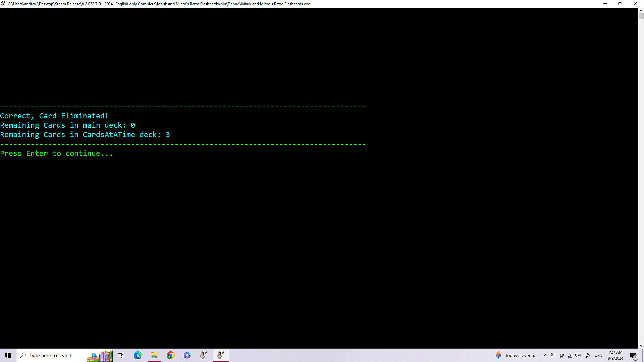Open Google Chrome from taskbar
Image resolution: width=644 pixels, height=362 pixels.
tap(170, 355)
